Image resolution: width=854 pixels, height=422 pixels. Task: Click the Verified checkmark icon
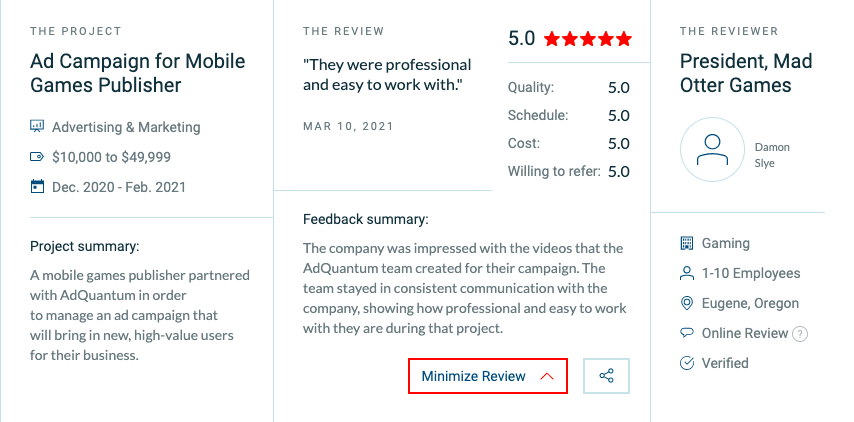tap(687, 363)
